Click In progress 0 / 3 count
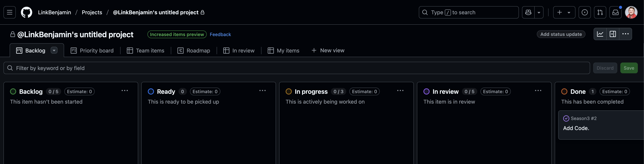 (339, 91)
